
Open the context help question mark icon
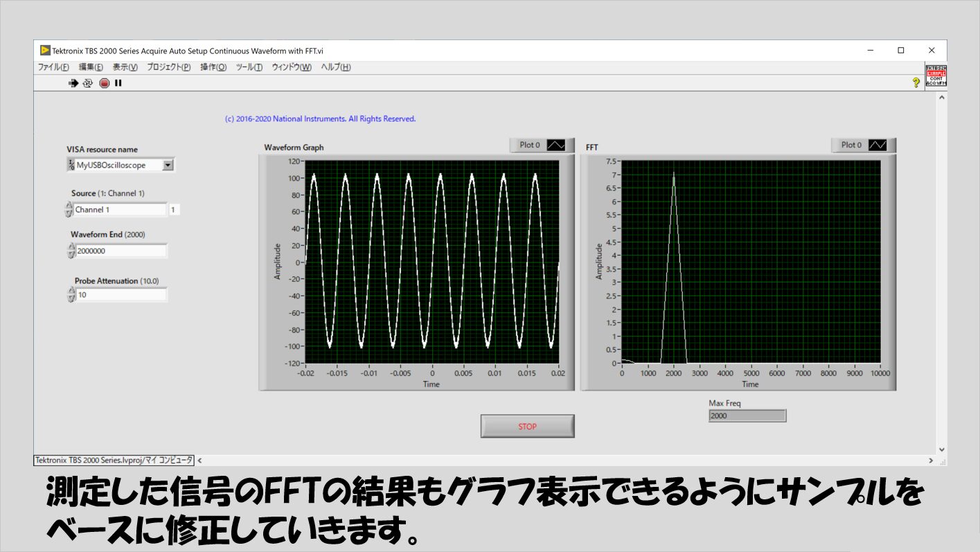pyautogui.click(x=916, y=82)
